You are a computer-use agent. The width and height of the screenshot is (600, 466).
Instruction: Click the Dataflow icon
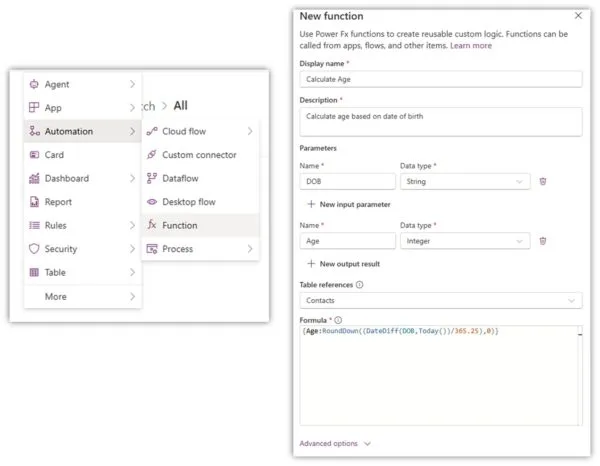tap(152, 178)
